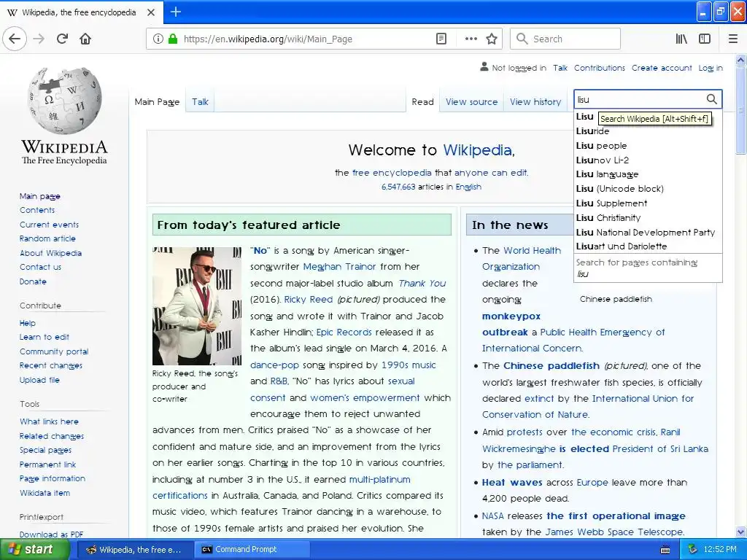The height and width of the screenshot is (560, 747).
Task: Open the Firefox hamburger menu
Action: (733, 39)
